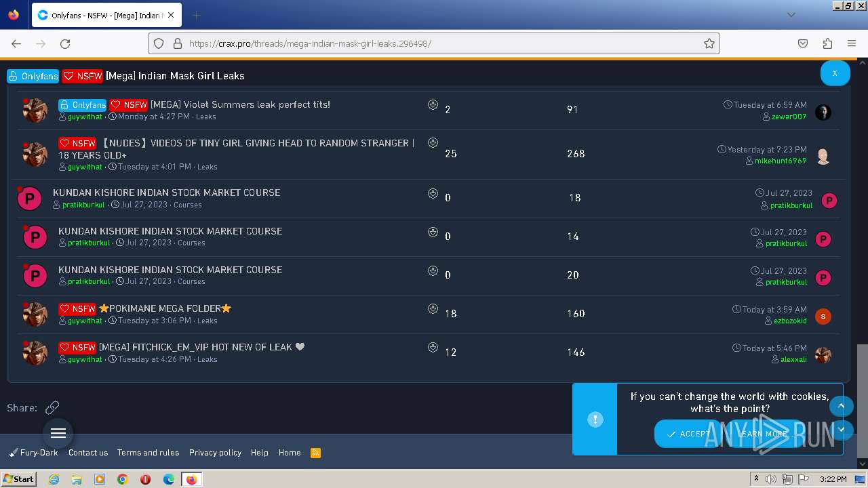Open Kundan Kishore course thread with 18 views
This screenshot has width=868, height=488.
pos(166,192)
